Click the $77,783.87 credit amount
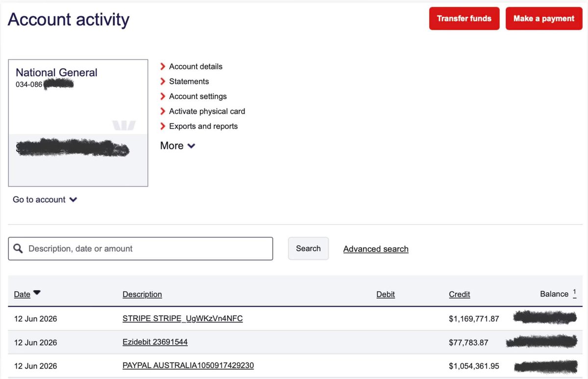Viewport: 588px width, 379px height. point(468,342)
